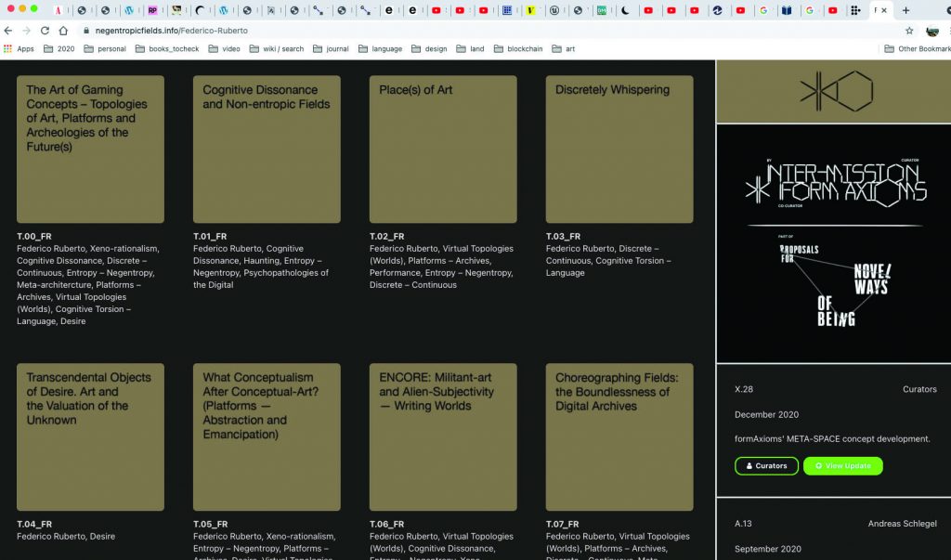Select the Discretely Whispering tile
951x560 pixels.
pyautogui.click(x=619, y=149)
